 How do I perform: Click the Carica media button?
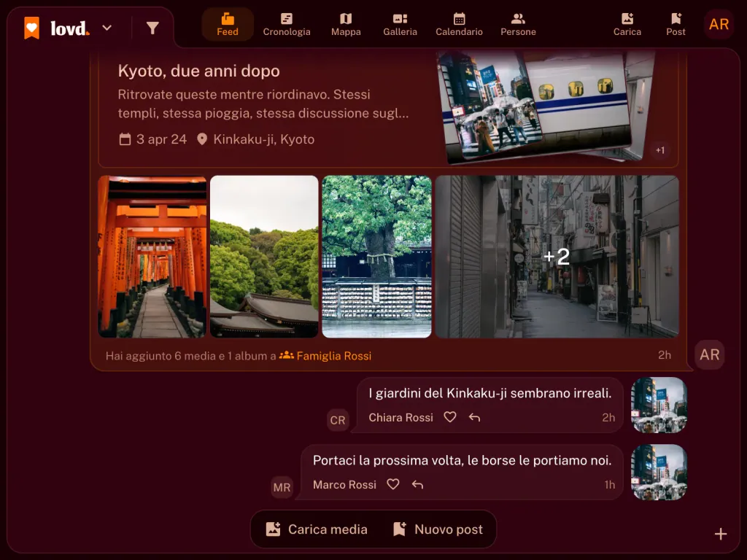coord(317,529)
